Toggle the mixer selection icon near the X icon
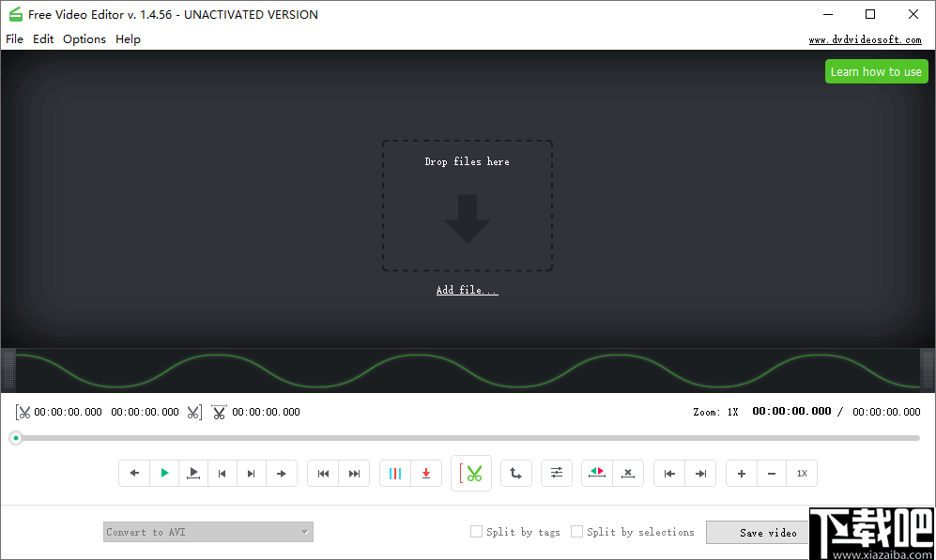 click(x=596, y=473)
